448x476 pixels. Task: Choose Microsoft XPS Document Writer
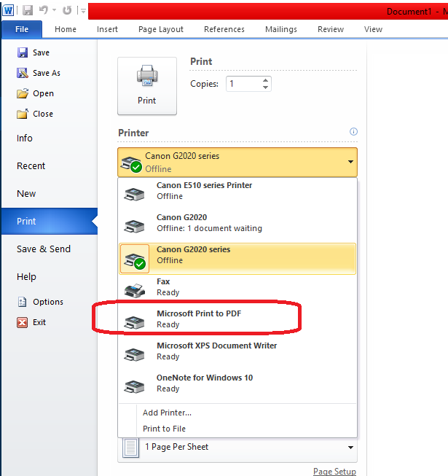click(237, 351)
